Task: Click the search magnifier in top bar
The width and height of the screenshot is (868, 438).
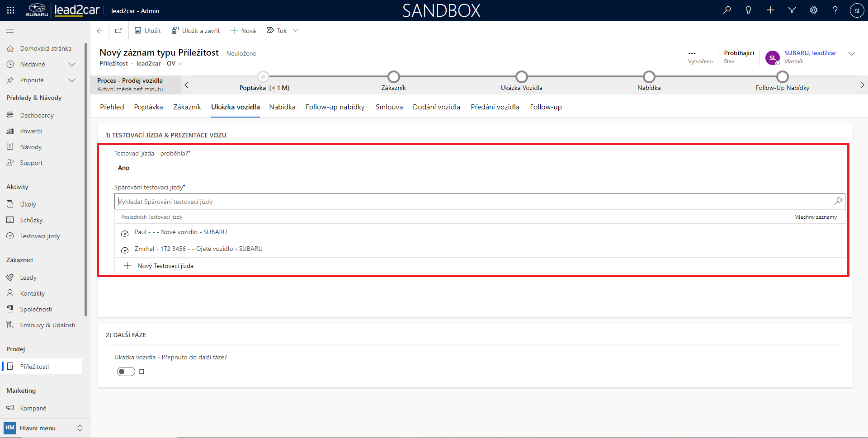Action: coord(727,10)
